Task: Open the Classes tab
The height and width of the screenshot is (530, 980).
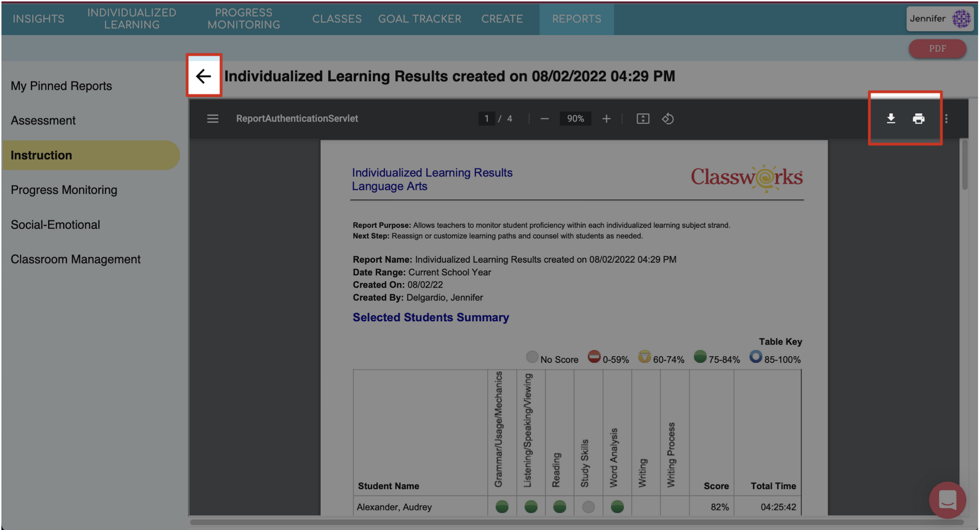Action: click(x=337, y=19)
